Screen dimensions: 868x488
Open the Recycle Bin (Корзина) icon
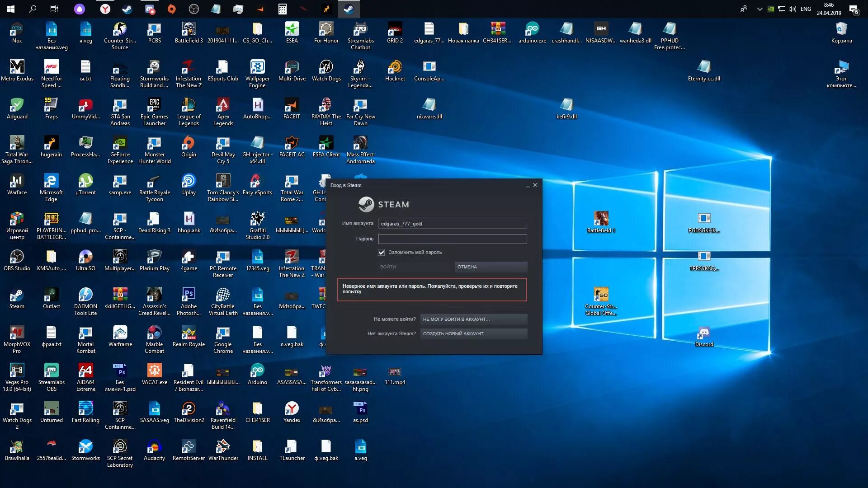pyautogui.click(x=841, y=33)
